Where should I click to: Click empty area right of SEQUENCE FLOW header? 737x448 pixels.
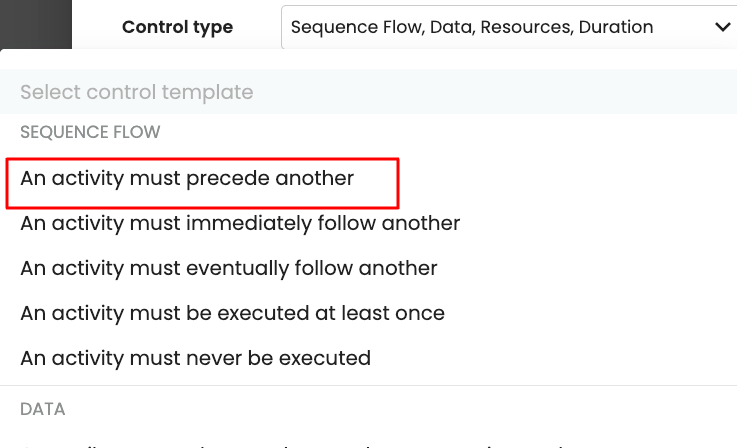tap(450, 132)
